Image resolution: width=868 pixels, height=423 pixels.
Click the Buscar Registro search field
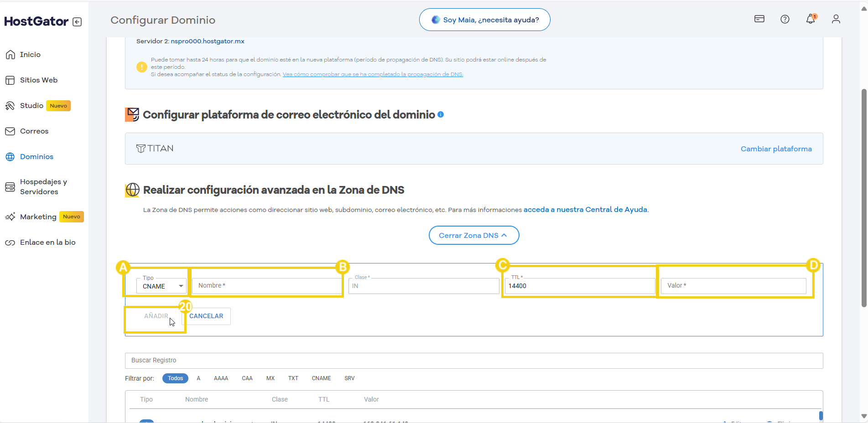click(473, 361)
